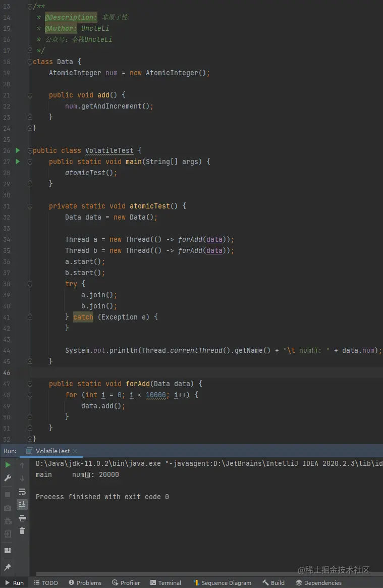
Task: Click the dump threads camera icon
Action: 8,508
